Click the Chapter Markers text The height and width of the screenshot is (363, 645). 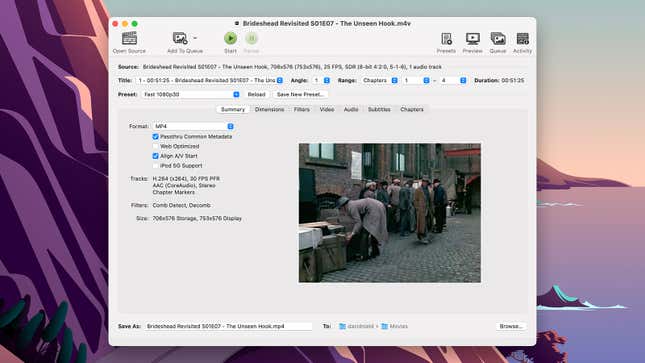click(174, 192)
